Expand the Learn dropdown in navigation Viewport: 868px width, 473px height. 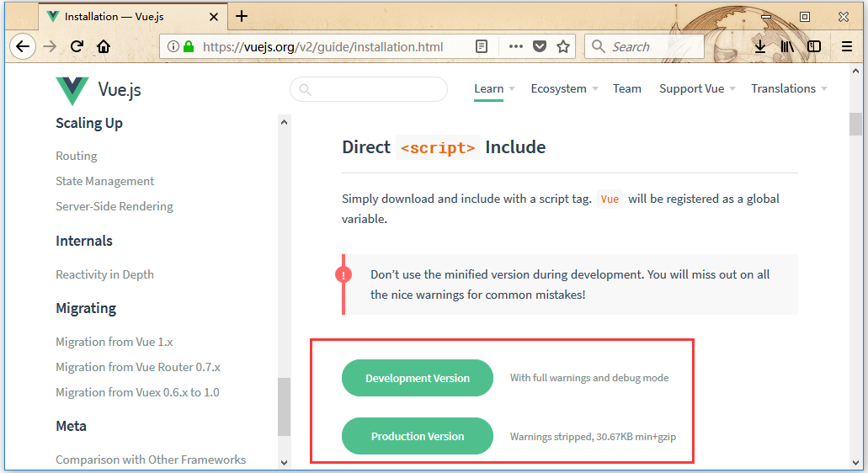point(494,88)
